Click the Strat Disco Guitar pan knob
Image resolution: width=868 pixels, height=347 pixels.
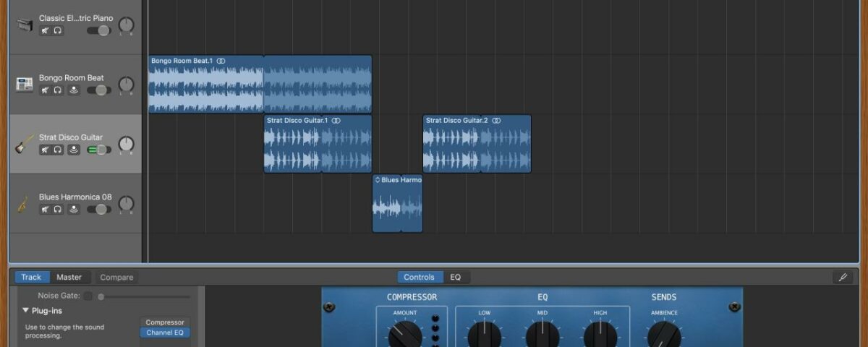coord(127,145)
